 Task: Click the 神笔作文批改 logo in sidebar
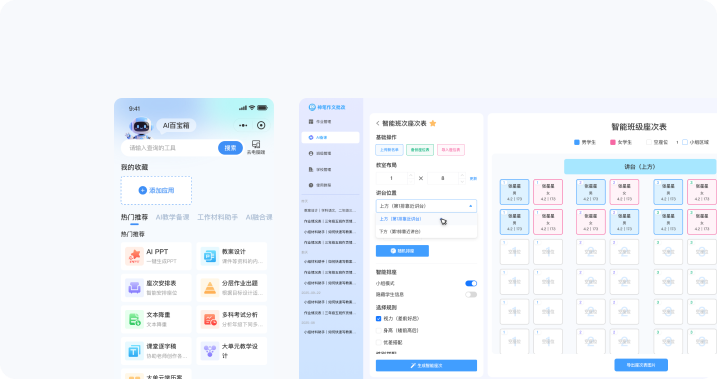point(327,107)
